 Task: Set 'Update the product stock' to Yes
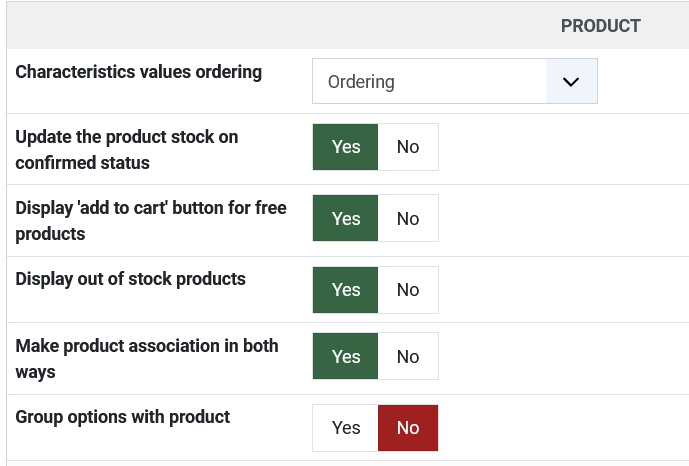[346, 147]
